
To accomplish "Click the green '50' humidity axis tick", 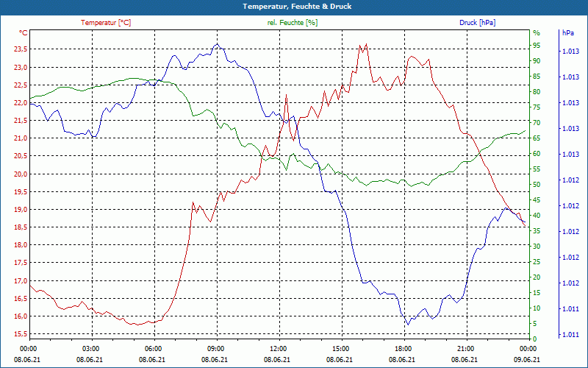I will pyautogui.click(x=537, y=185).
